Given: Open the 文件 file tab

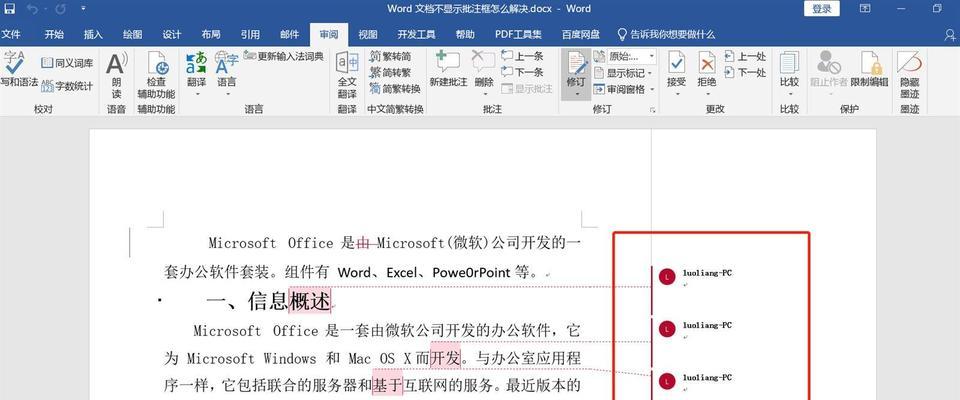Looking at the screenshot, I should [10, 34].
